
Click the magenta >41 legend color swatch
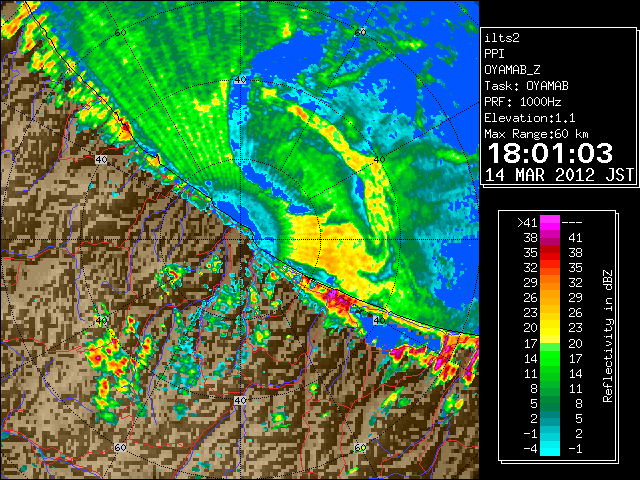point(550,222)
